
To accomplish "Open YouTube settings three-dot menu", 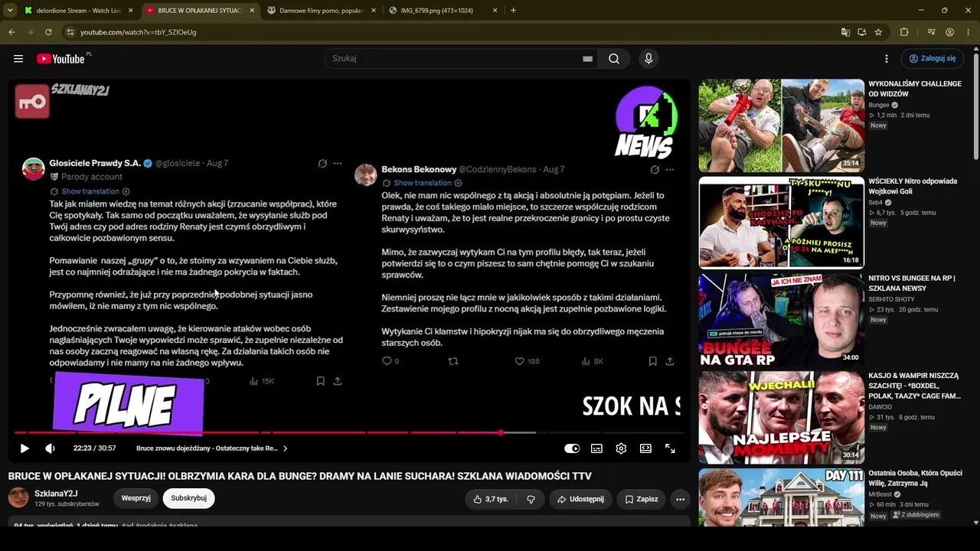I will (887, 59).
